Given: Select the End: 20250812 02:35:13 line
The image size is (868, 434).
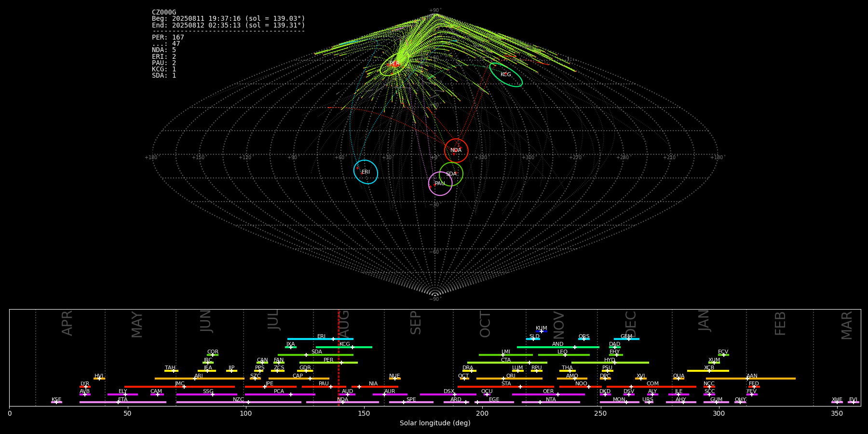Looking at the screenshot, I should (229, 25).
